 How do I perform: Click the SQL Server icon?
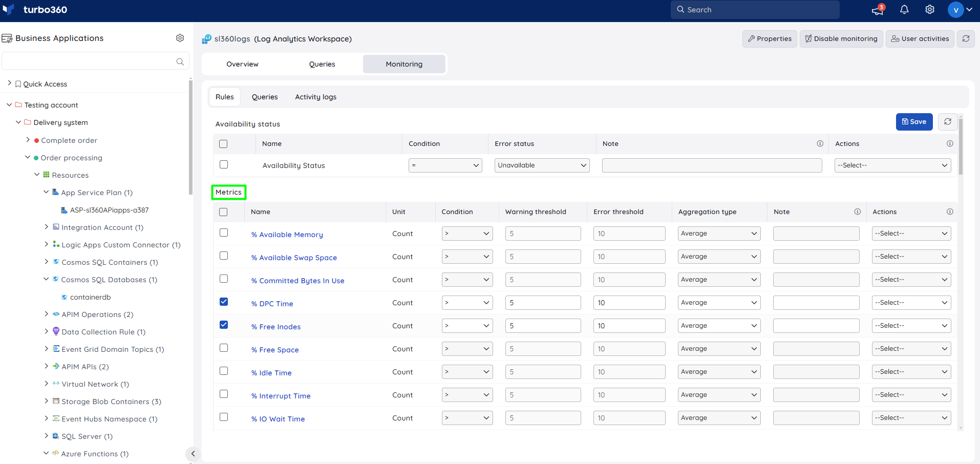pyautogui.click(x=56, y=436)
